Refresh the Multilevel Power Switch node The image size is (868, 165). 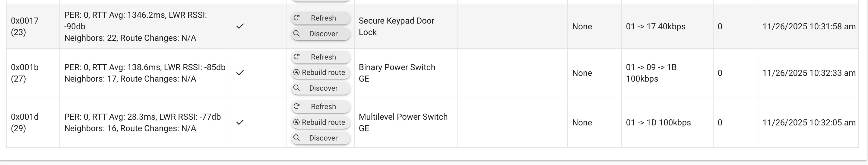click(320, 107)
